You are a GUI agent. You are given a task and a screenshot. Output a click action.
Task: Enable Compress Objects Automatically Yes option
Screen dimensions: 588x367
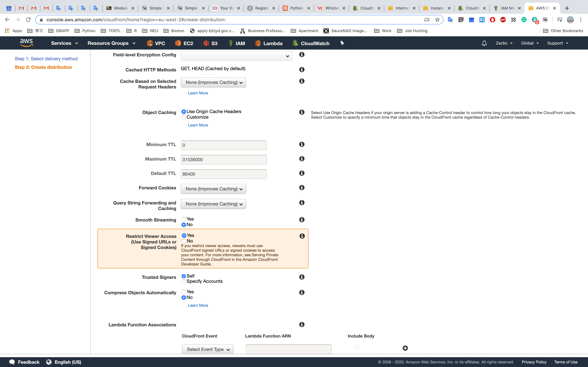click(184, 292)
